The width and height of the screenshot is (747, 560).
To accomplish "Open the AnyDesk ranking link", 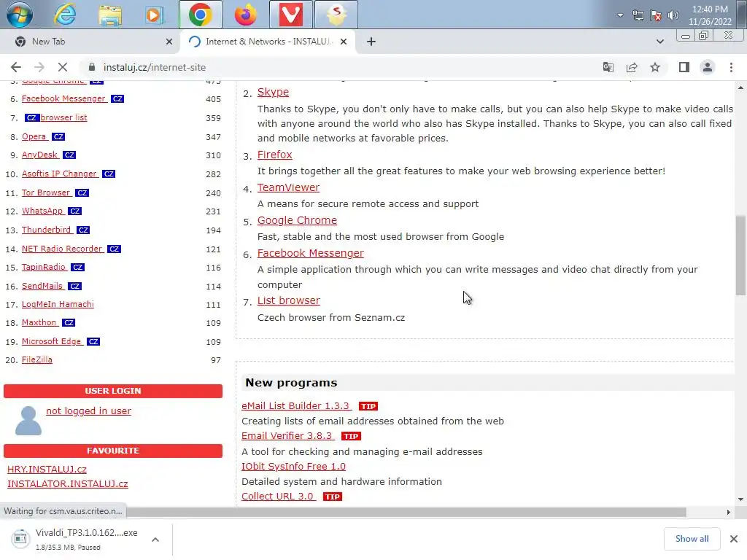I will pyautogui.click(x=39, y=155).
